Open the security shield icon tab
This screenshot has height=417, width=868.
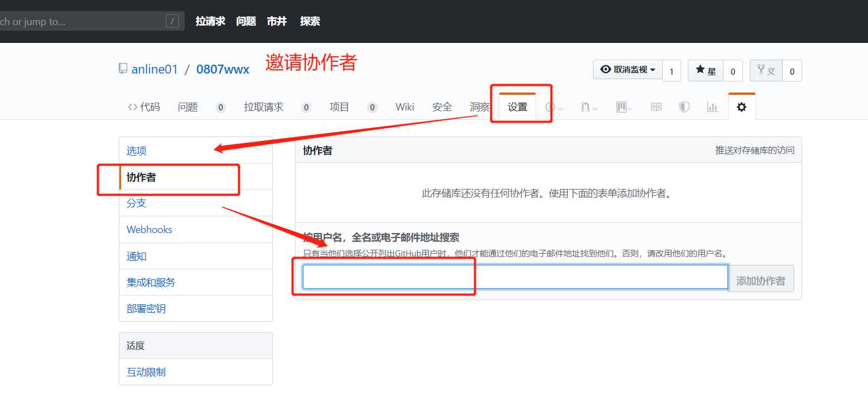(x=684, y=107)
